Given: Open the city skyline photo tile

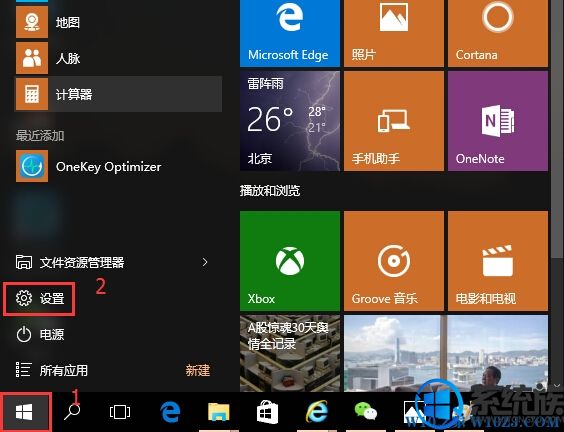Looking at the screenshot, I should click(446, 353).
